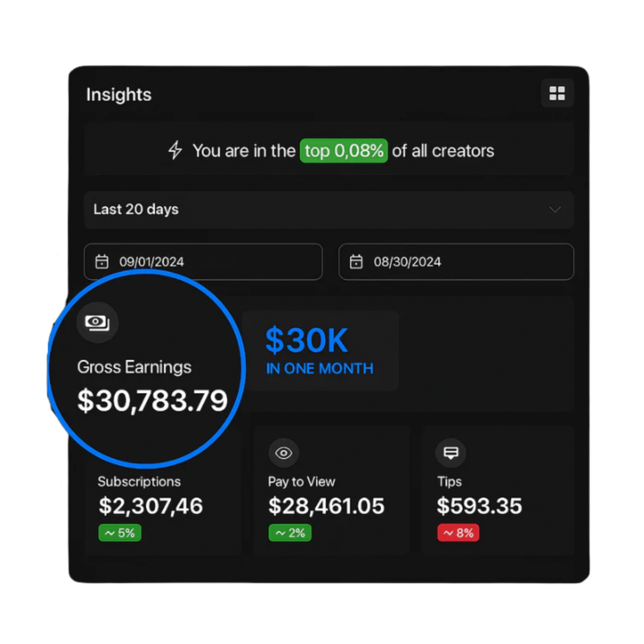Click the 09/01/2024 date text

(x=152, y=262)
